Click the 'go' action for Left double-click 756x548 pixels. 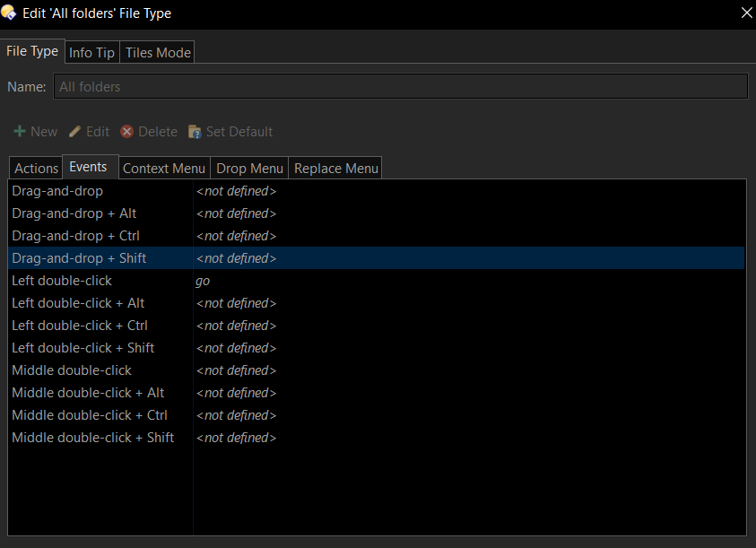pos(203,281)
